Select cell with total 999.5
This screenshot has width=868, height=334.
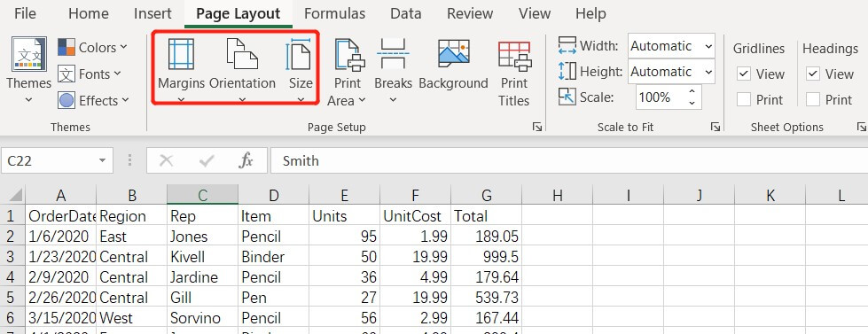(487, 257)
